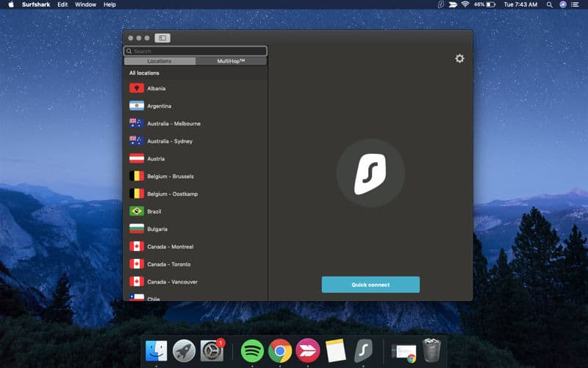This screenshot has height=368, width=588.
Task: Open System Preferences in the Dock
Action: click(x=212, y=351)
